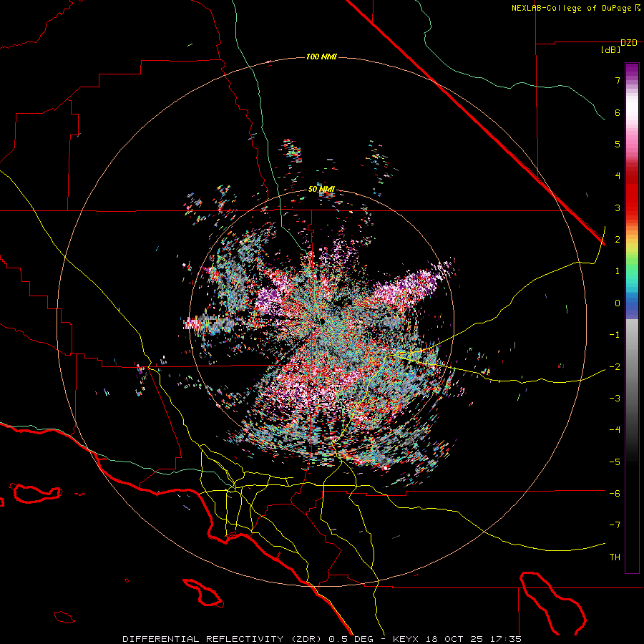Click the 0.5 DEG elevation text
Image resolution: width=644 pixels, height=644 pixels.
click(x=351, y=639)
